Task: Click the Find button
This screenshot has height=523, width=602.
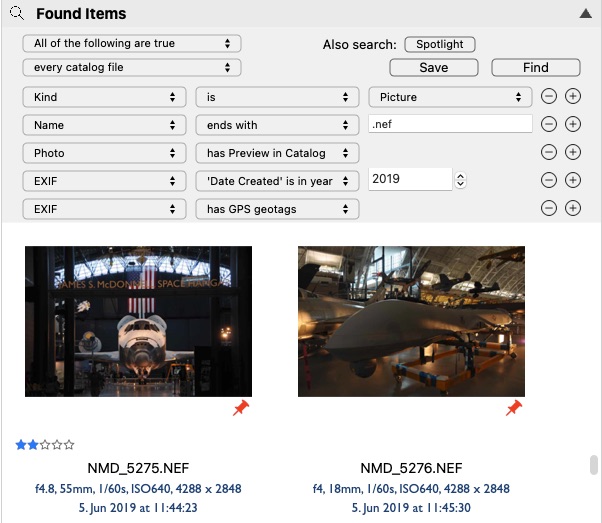Action: 536,68
